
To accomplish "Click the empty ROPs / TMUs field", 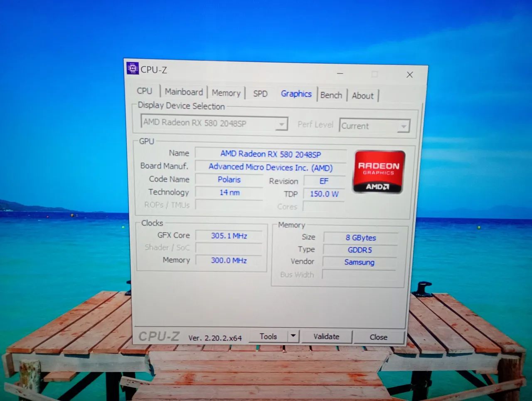I will click(229, 205).
